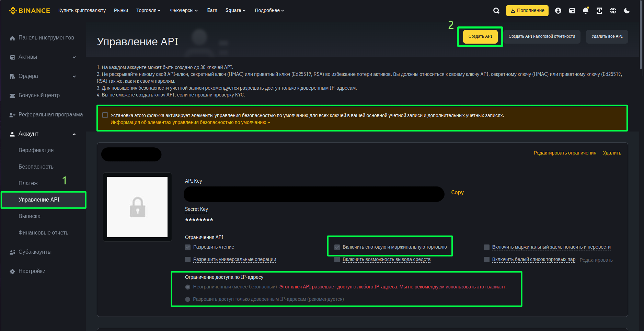
Task: Open the user profile icon
Action: point(558,11)
